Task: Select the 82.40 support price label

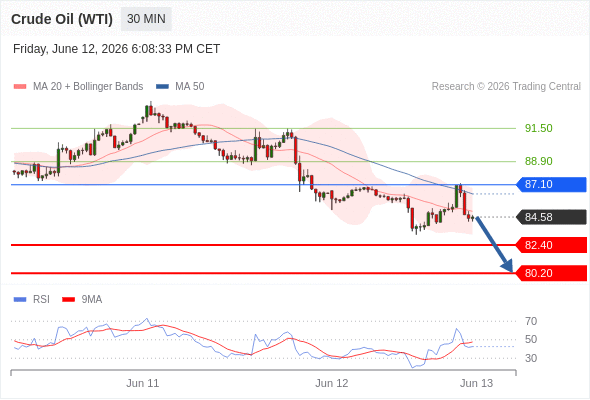Action: tap(551, 245)
